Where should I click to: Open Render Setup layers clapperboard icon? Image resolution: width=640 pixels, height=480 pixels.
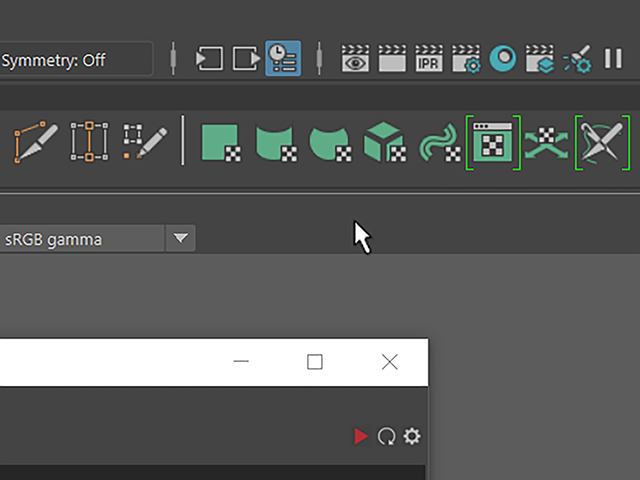pyautogui.click(x=540, y=59)
